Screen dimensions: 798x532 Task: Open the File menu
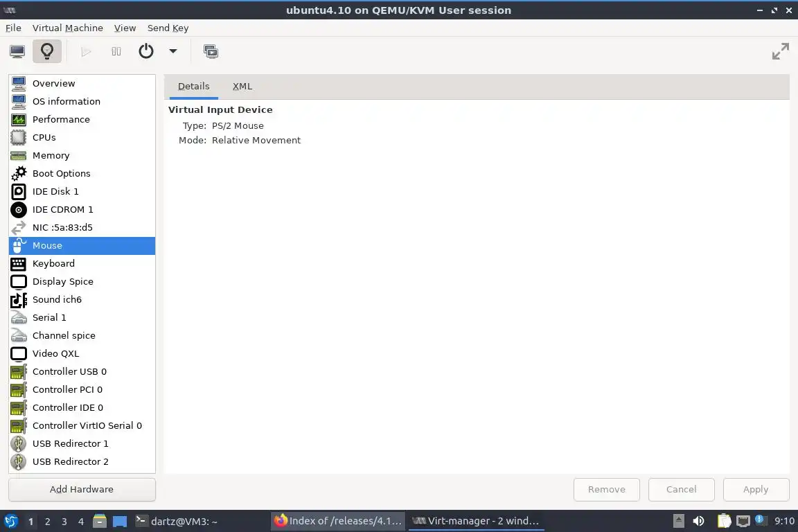[x=13, y=28]
